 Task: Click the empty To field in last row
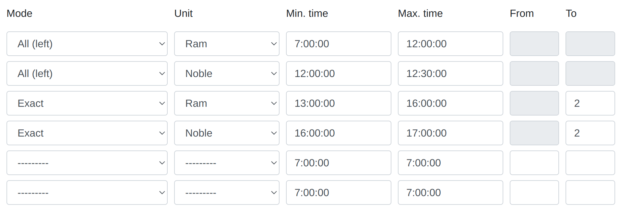pos(590,193)
